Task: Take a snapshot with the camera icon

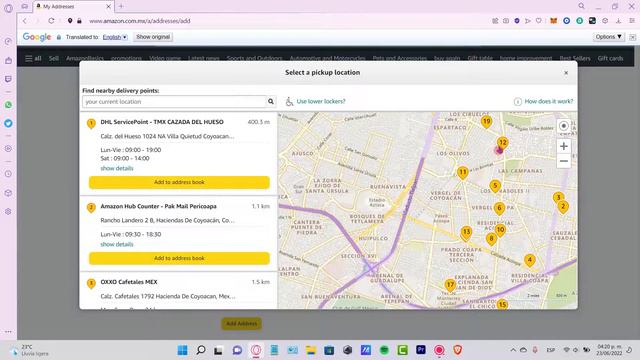Action: (x=506, y=21)
